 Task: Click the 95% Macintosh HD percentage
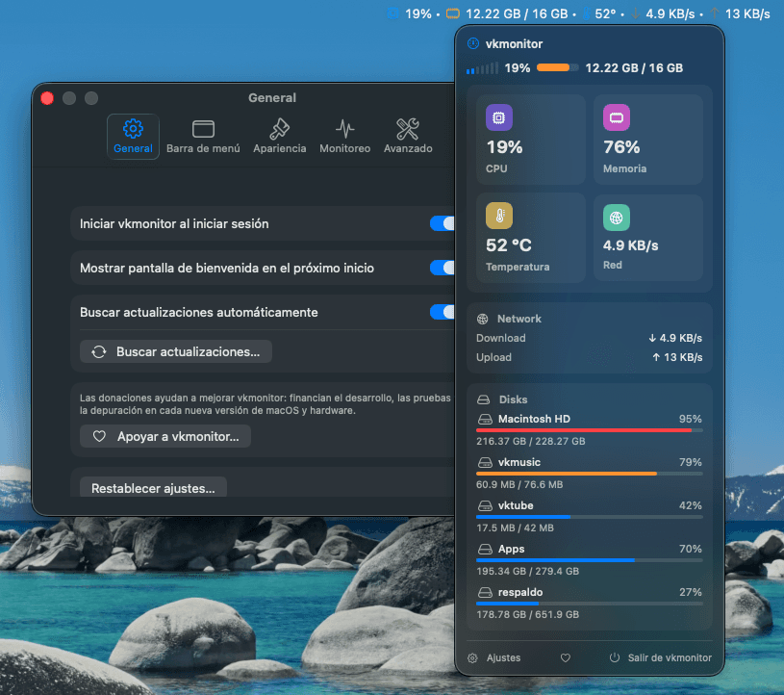tap(691, 419)
